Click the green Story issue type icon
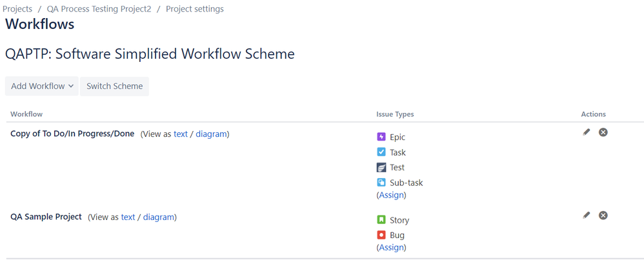The height and width of the screenshot is (262, 644). (x=381, y=220)
